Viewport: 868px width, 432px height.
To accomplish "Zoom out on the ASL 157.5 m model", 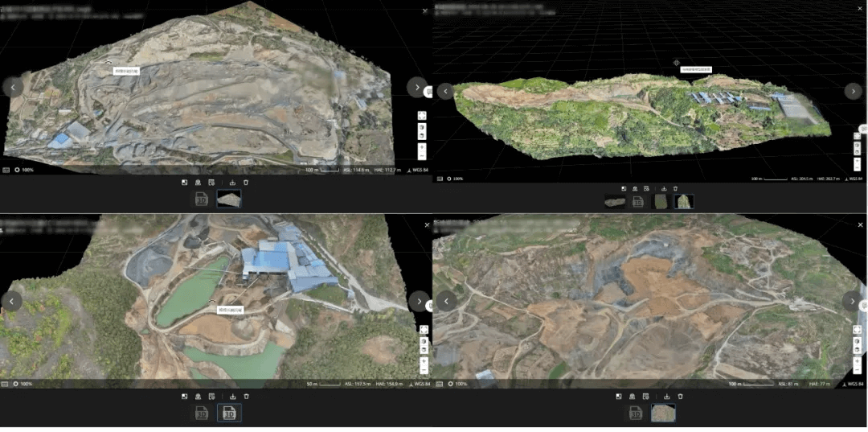I will (x=424, y=370).
